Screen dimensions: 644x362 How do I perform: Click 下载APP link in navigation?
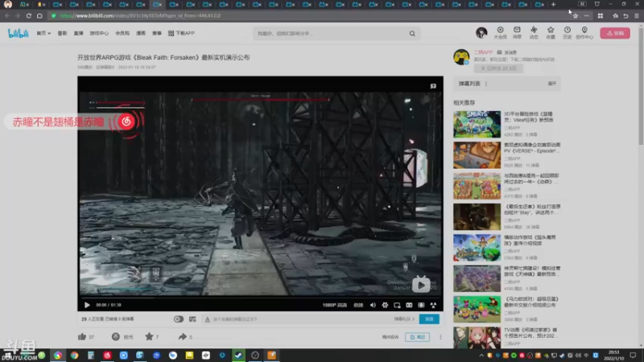[x=181, y=33]
